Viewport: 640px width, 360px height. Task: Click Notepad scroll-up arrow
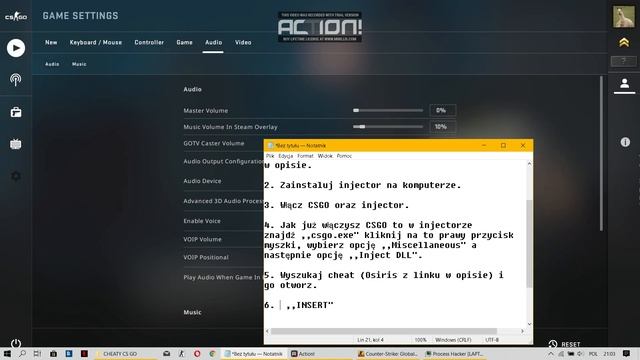pos(529,164)
